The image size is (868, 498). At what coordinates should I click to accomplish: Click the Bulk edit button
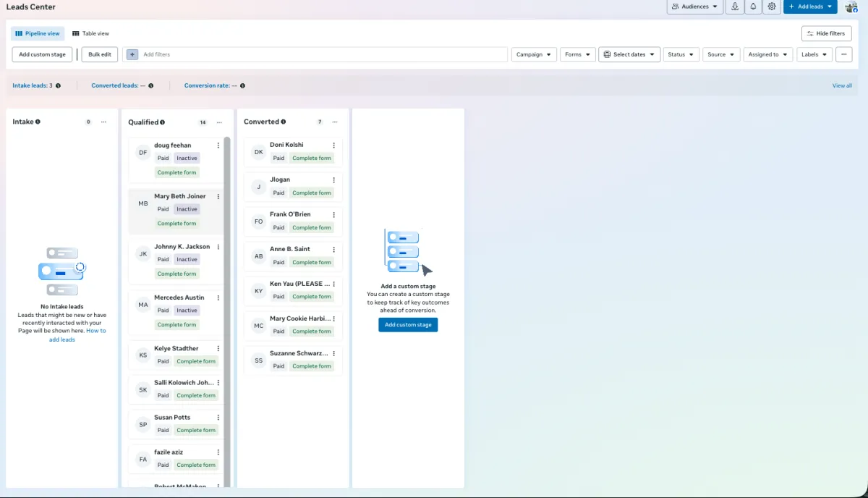(x=100, y=54)
